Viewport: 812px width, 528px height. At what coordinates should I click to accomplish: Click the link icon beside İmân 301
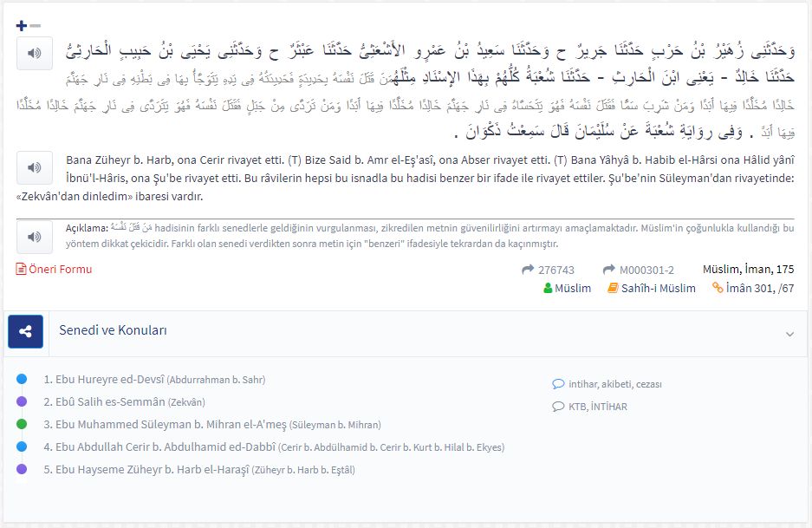[x=718, y=288]
